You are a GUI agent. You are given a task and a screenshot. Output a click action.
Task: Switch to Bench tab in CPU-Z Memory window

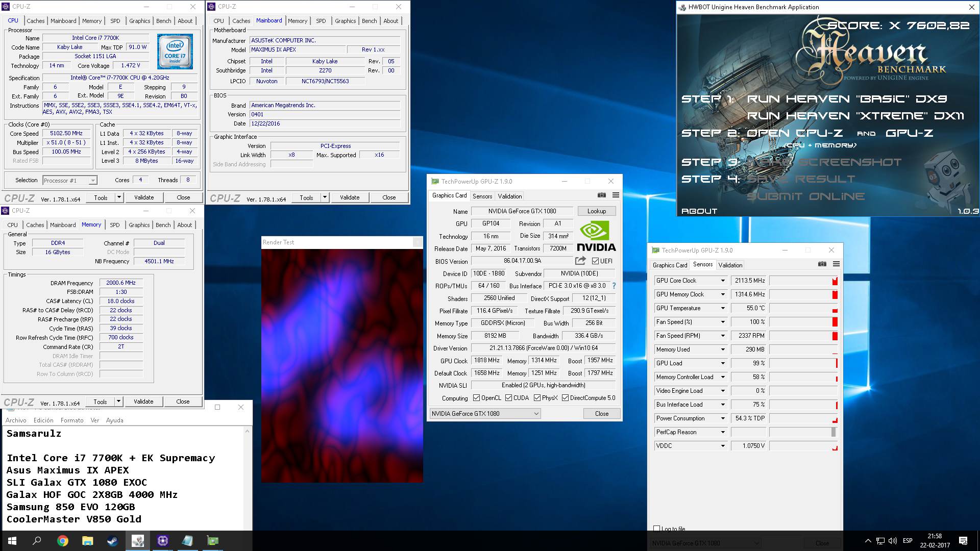[163, 225]
